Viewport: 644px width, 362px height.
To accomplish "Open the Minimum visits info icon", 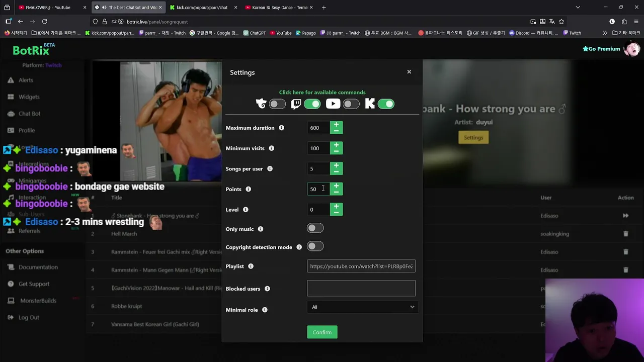I will [271, 148].
